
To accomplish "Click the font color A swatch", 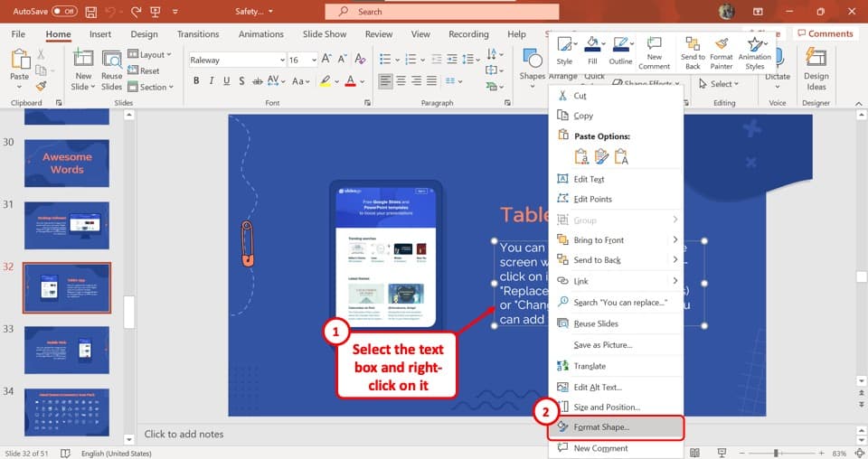I will coord(351,81).
